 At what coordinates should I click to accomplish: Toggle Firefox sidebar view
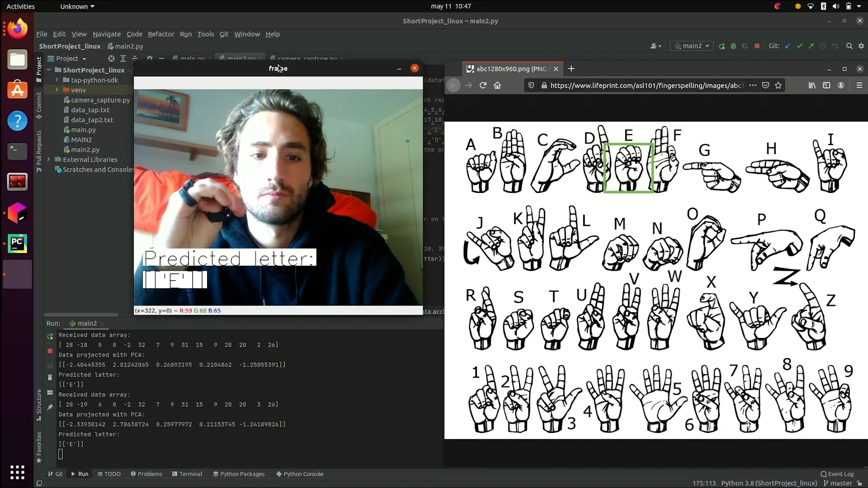[x=826, y=85]
